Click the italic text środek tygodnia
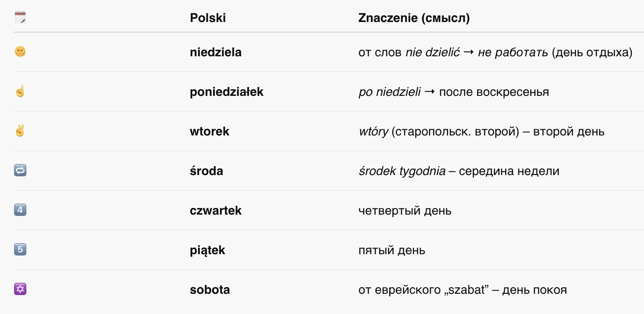Screen dimensions: 644x314 tap(402, 171)
